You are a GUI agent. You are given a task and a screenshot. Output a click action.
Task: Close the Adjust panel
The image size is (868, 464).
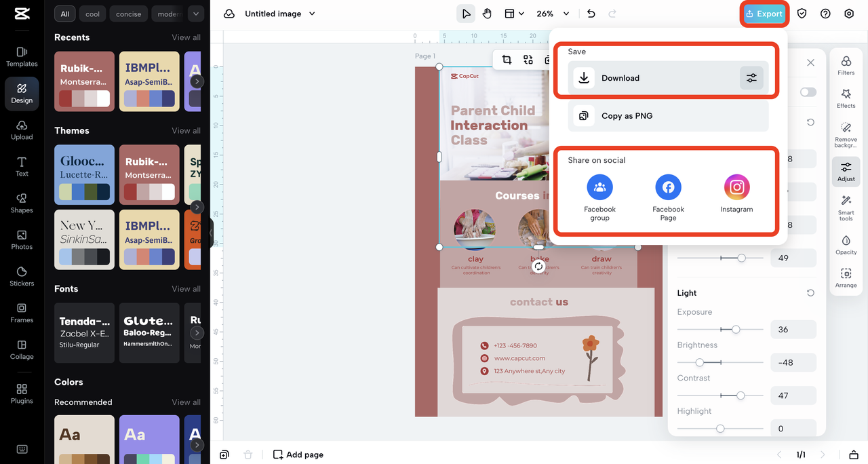810,62
